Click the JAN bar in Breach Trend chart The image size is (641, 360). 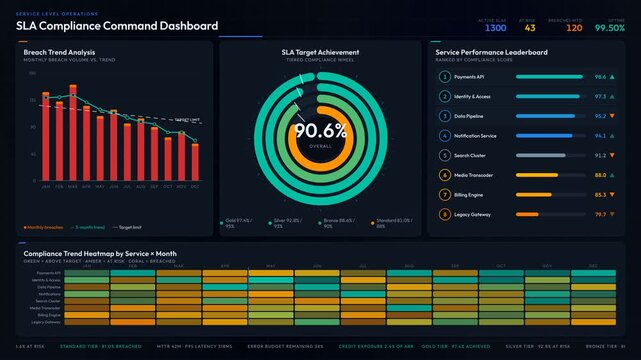(46, 136)
